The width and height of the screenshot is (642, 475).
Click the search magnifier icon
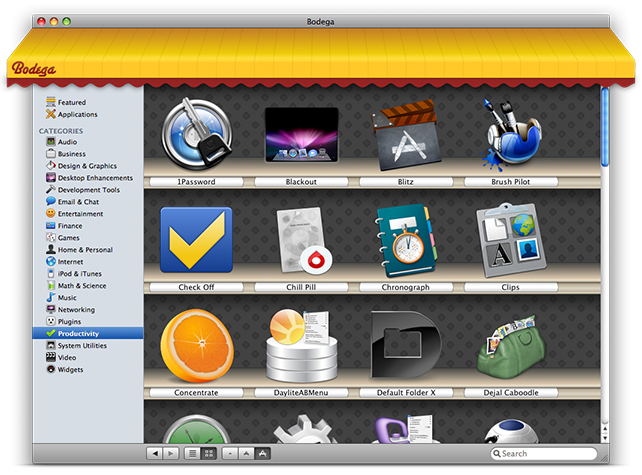pyautogui.click(x=497, y=454)
